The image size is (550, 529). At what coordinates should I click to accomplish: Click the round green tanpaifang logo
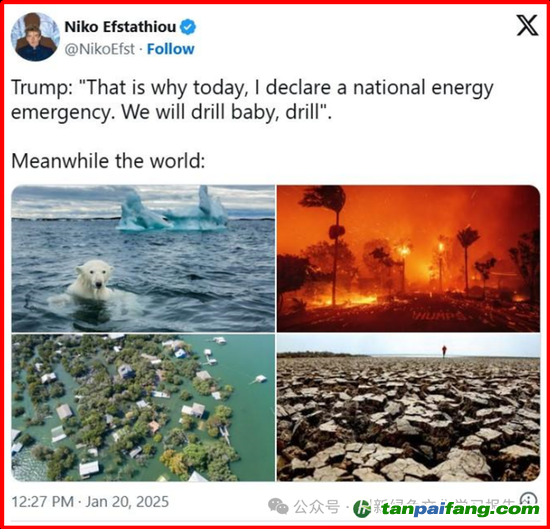pyautogui.click(x=362, y=509)
